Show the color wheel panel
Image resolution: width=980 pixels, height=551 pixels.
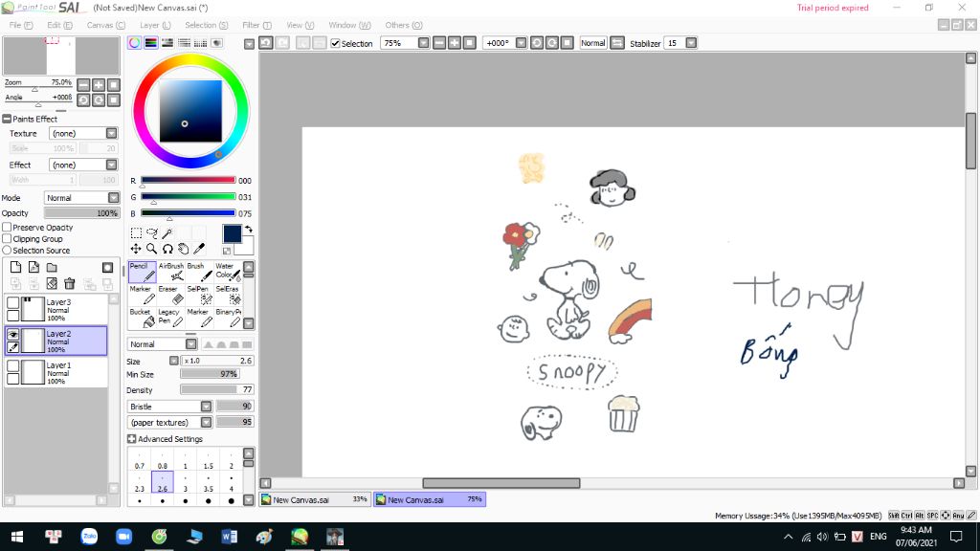pos(134,42)
